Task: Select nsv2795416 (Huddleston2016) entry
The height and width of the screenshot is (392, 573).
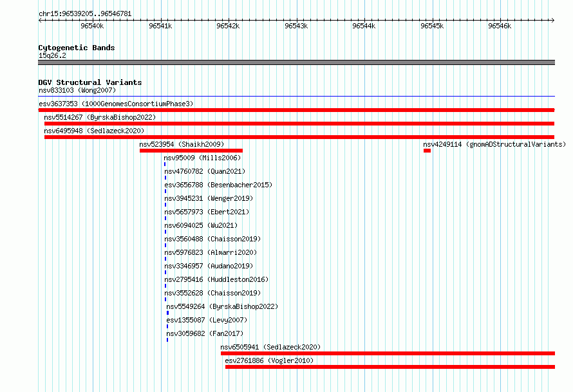Action: point(216,279)
